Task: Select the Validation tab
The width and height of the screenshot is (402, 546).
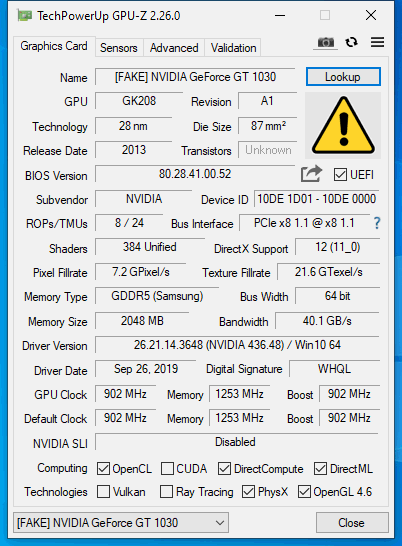Action: 233,48
